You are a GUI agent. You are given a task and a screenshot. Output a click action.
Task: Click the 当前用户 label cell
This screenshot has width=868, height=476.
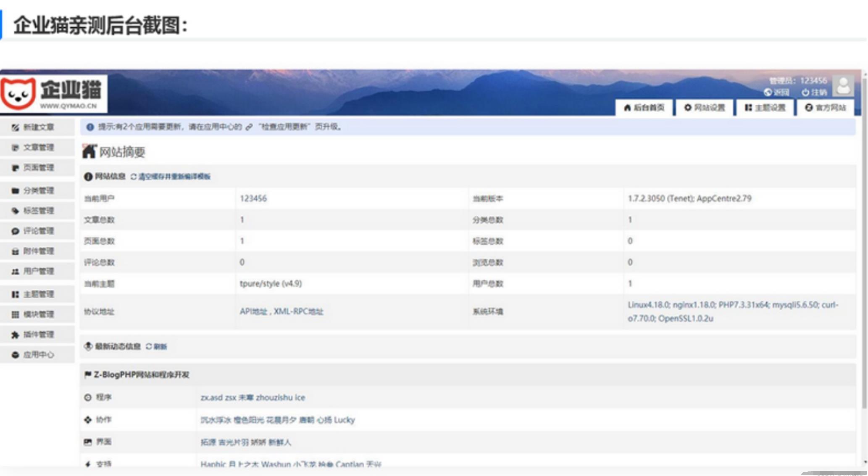[158, 198]
